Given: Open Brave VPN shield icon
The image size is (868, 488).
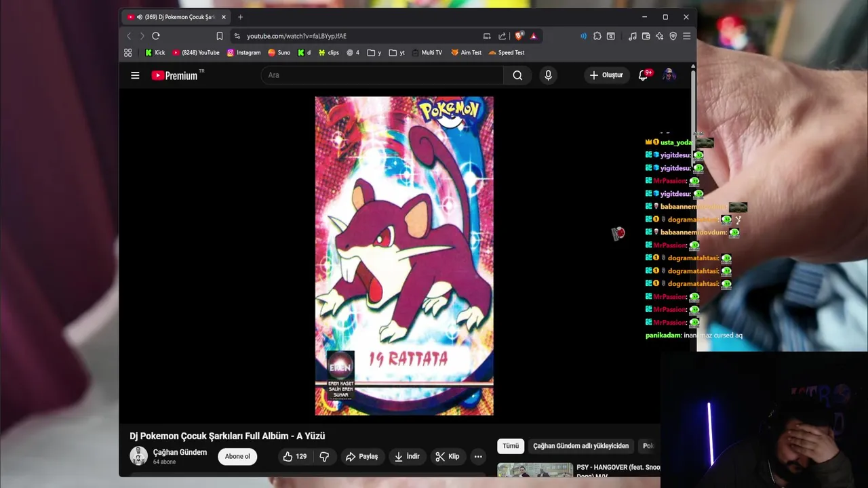Looking at the screenshot, I should point(673,36).
